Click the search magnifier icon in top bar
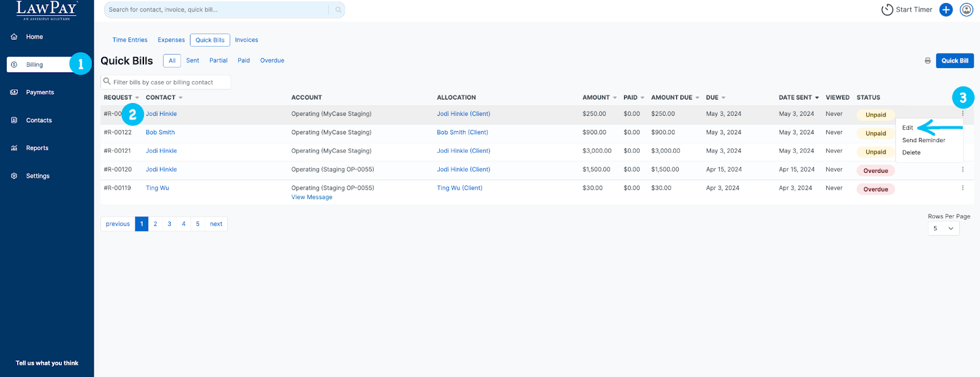Image resolution: width=980 pixels, height=377 pixels. tap(337, 10)
